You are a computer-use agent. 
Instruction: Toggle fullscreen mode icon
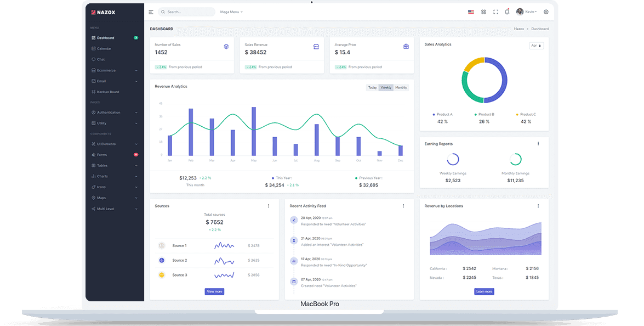pos(496,12)
